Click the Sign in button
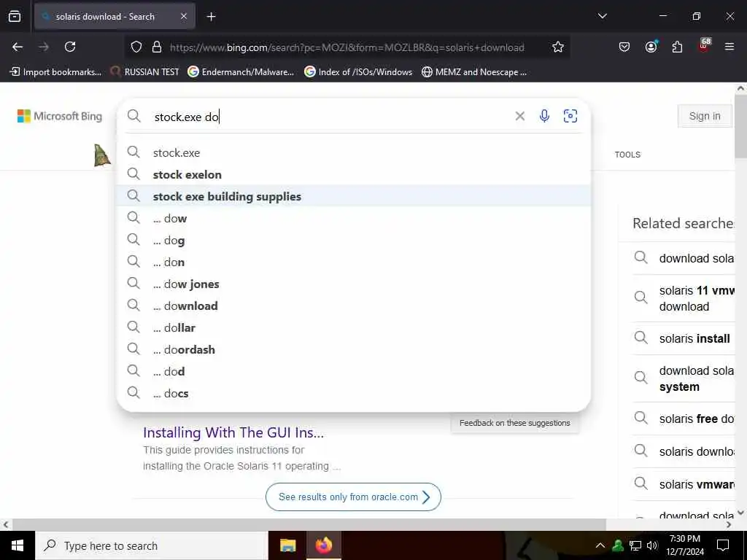747x560 pixels. coord(705,116)
